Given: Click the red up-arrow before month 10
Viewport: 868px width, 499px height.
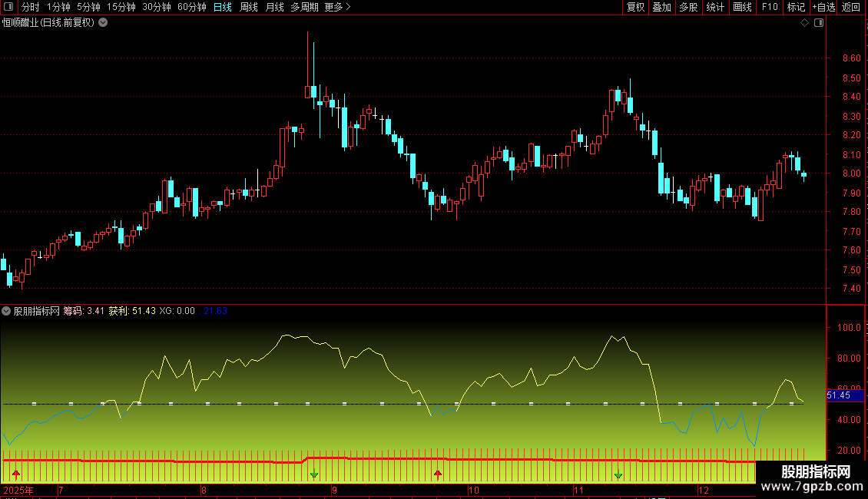Looking at the screenshot, I should (438, 474).
